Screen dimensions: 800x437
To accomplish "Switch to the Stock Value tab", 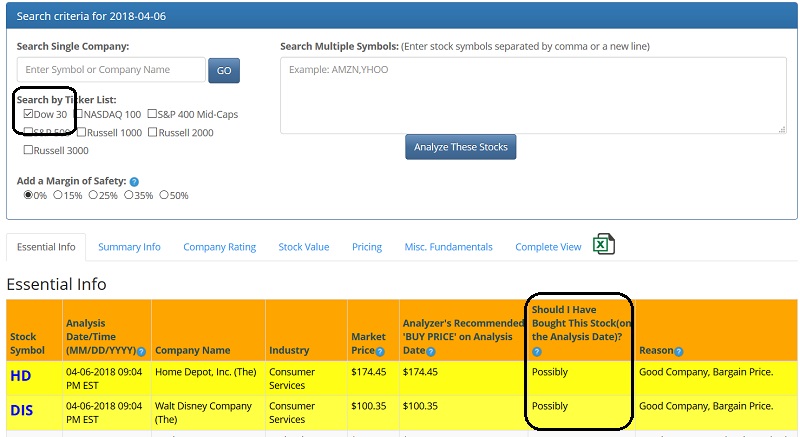I will tap(304, 247).
